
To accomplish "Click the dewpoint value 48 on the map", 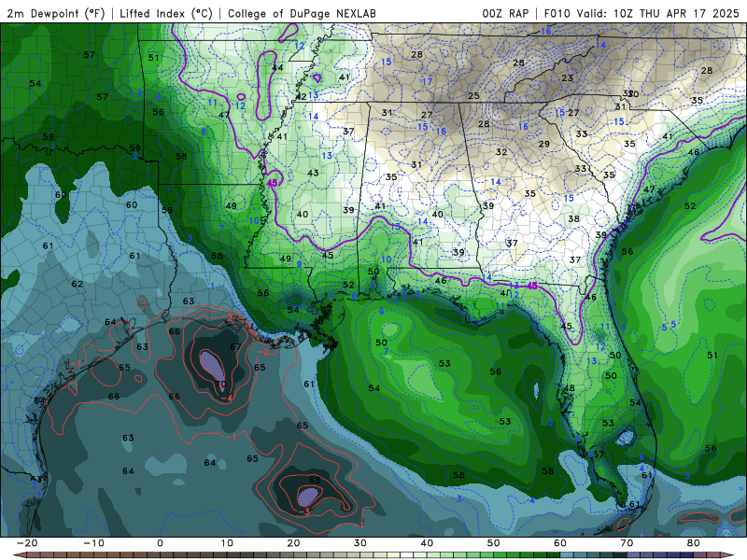I will point(570,388).
